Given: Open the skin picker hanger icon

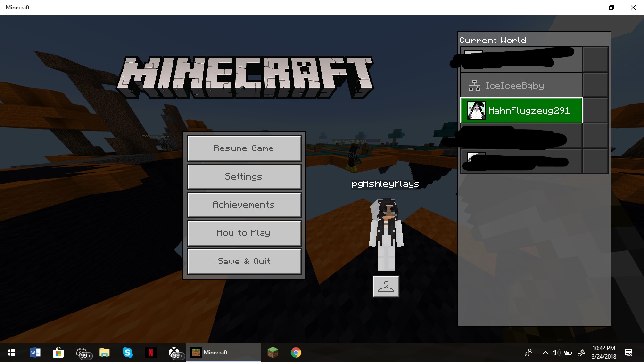Looking at the screenshot, I should coord(386,286).
